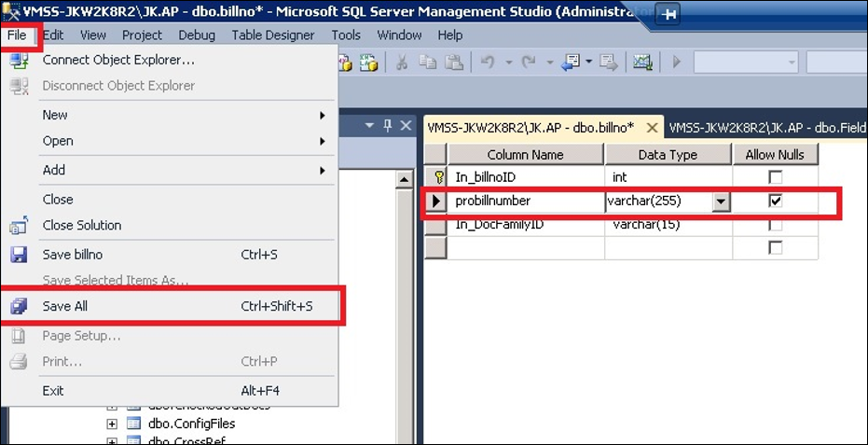
Task: Click the Save All stacked disks icon
Action: click(x=19, y=306)
